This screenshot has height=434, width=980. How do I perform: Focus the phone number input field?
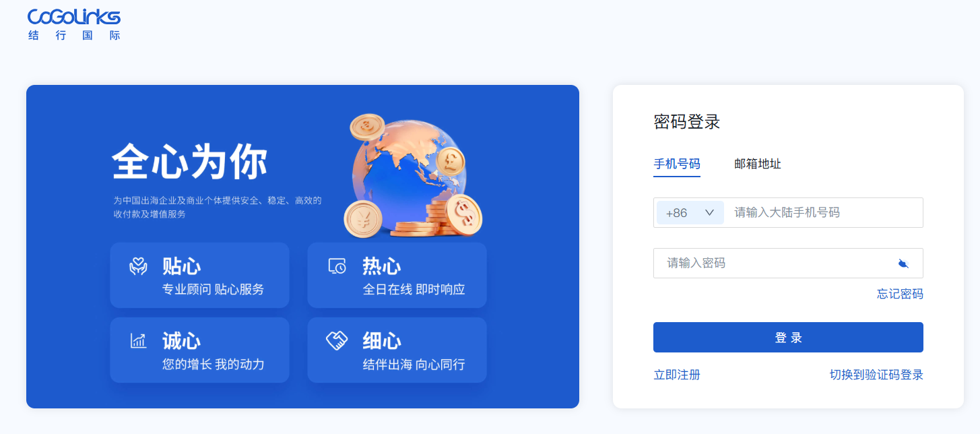pyautogui.click(x=823, y=213)
